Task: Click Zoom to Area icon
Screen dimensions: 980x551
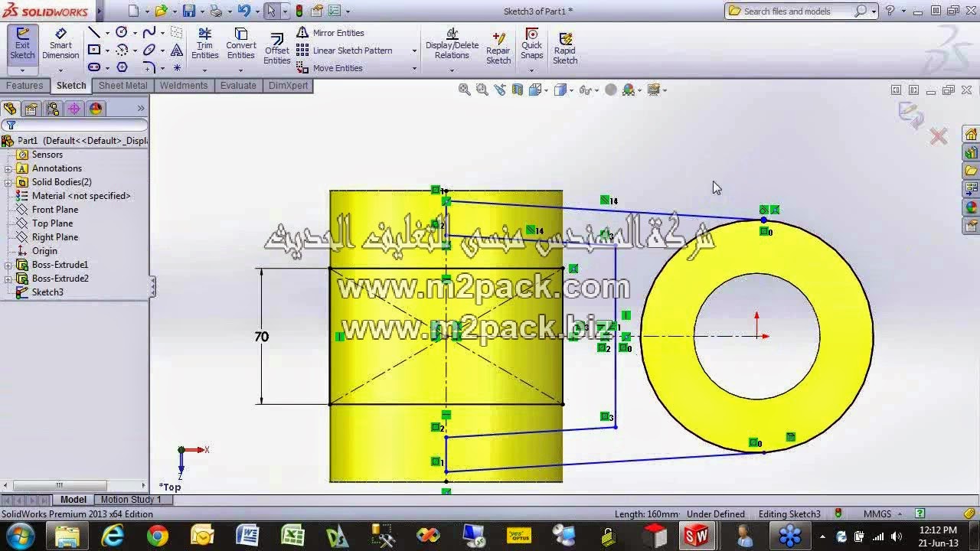Action: pos(482,90)
